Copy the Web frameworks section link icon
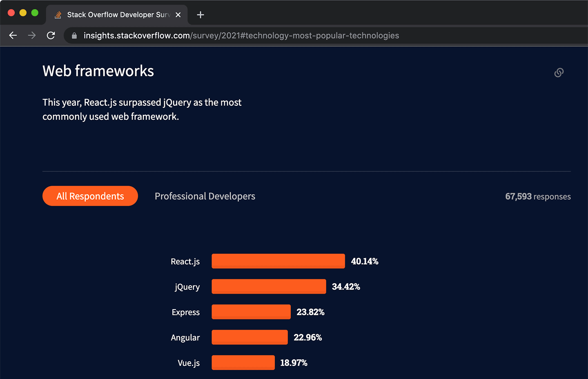This screenshot has height=379, width=588. [559, 73]
